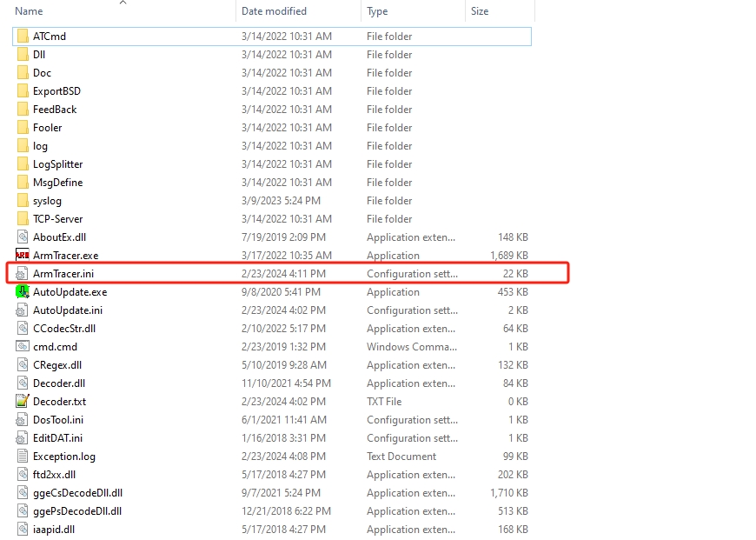This screenshot has width=756, height=540.
Task: Select the TCP-Server folder name
Action: [58, 219]
